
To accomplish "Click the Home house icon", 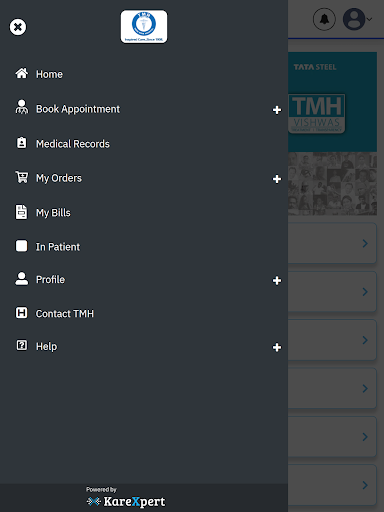I will tap(22, 73).
